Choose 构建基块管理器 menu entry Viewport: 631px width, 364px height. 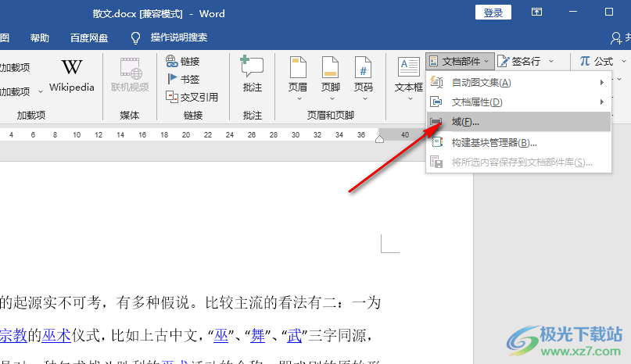(494, 142)
